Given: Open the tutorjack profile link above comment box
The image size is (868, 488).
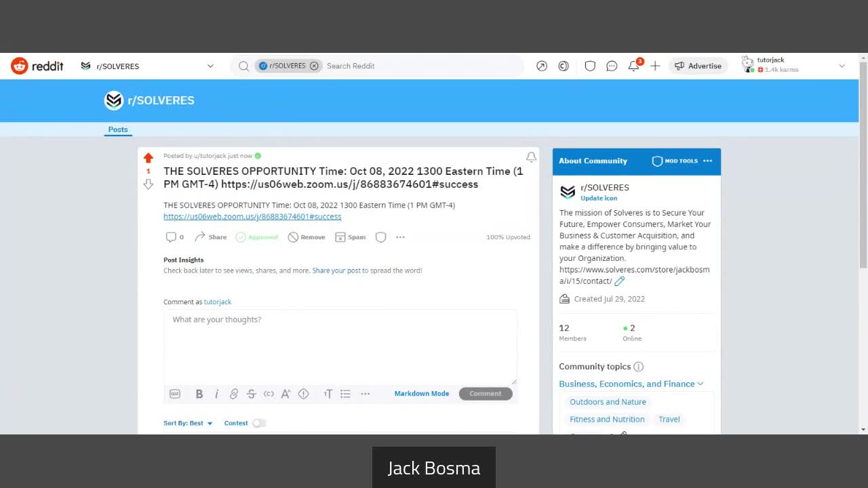Looking at the screenshot, I should point(218,302).
